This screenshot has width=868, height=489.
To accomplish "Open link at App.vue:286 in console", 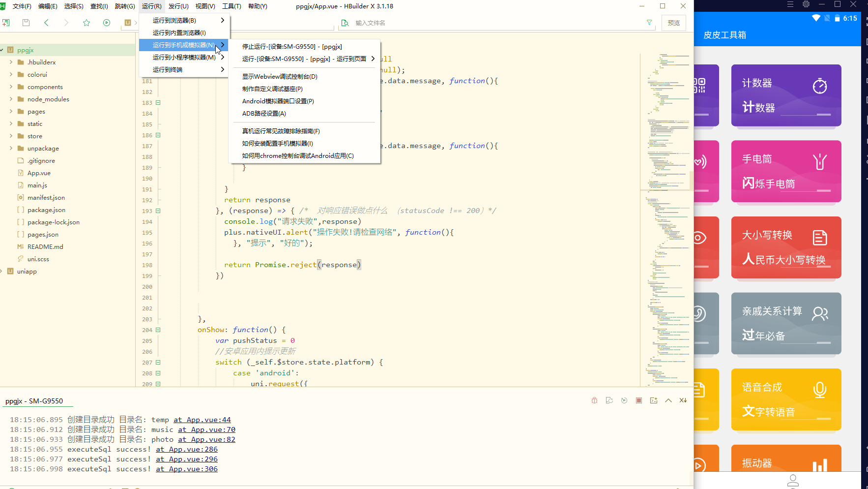I will (x=187, y=449).
